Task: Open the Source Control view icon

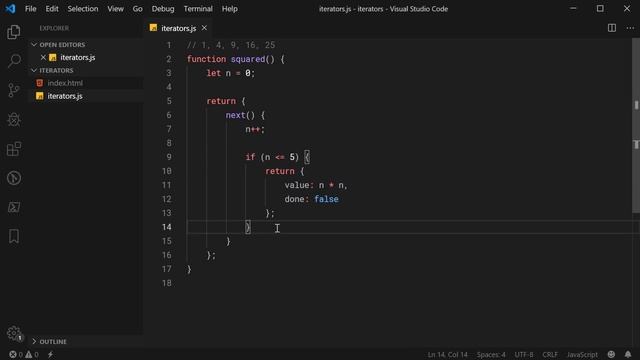Action: pos(14,90)
